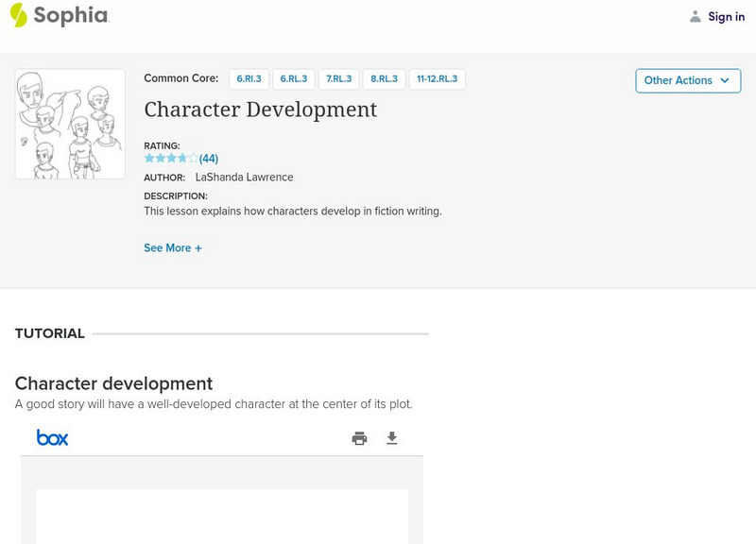
Task: Click the Sophia logo
Action: tap(59, 15)
